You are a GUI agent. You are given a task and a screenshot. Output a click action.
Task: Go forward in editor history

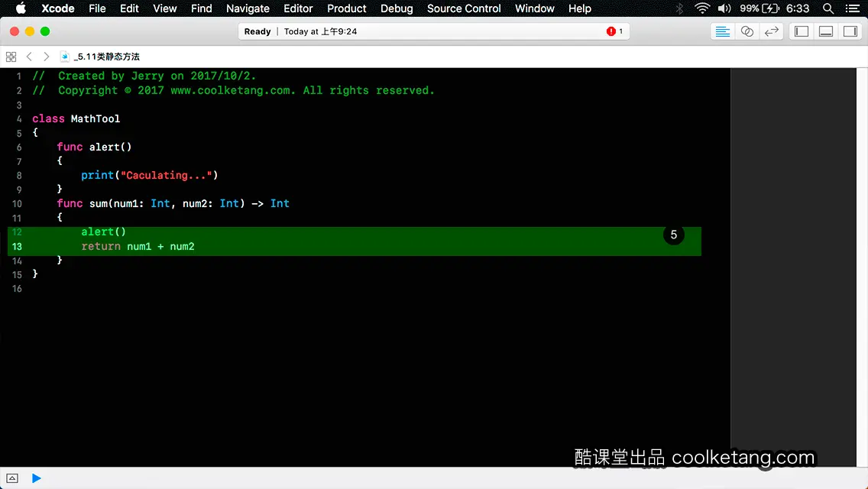[x=47, y=57]
